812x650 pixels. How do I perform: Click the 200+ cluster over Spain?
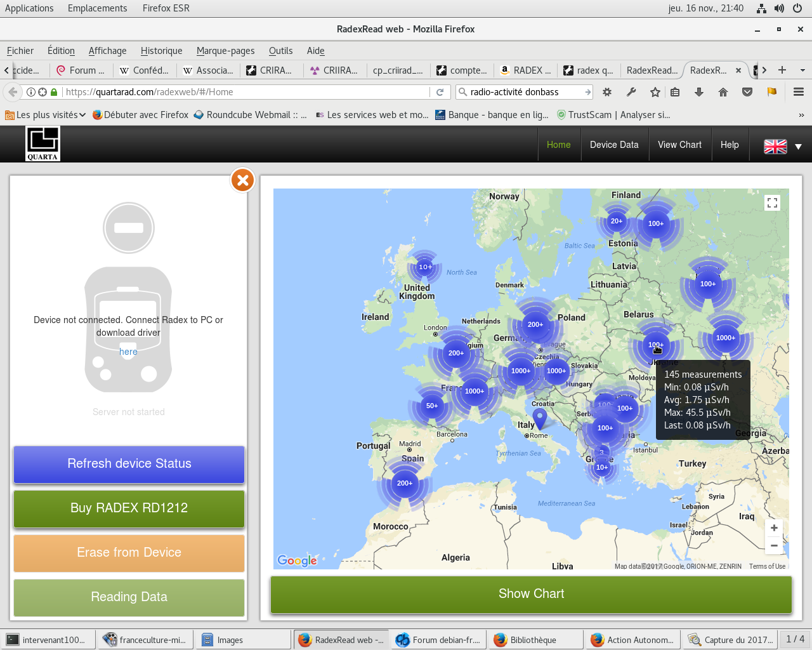coord(405,483)
